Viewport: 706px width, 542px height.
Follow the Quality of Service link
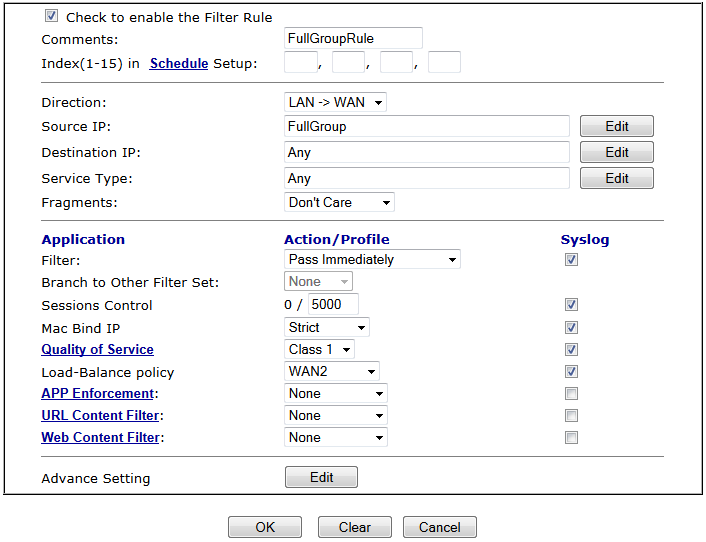tap(97, 349)
